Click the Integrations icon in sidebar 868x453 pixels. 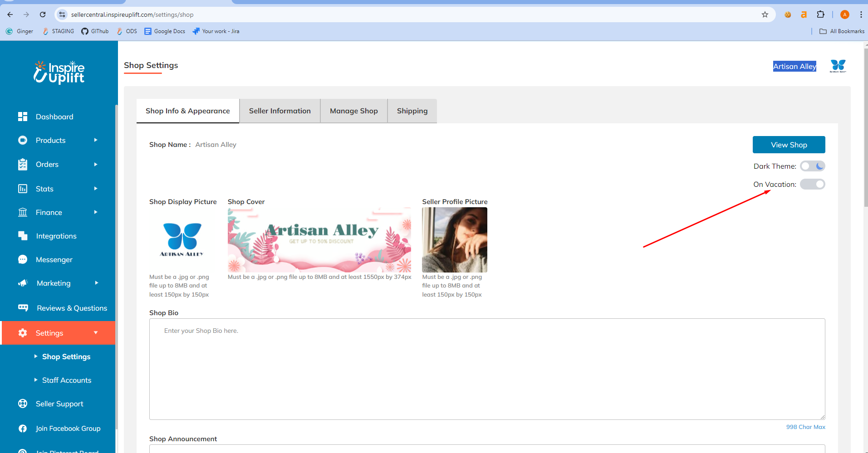[x=23, y=236]
